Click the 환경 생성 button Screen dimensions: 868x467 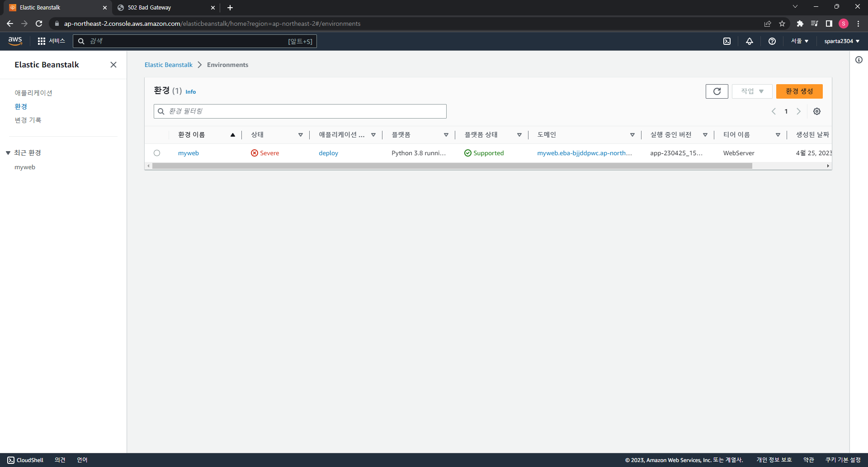point(799,91)
